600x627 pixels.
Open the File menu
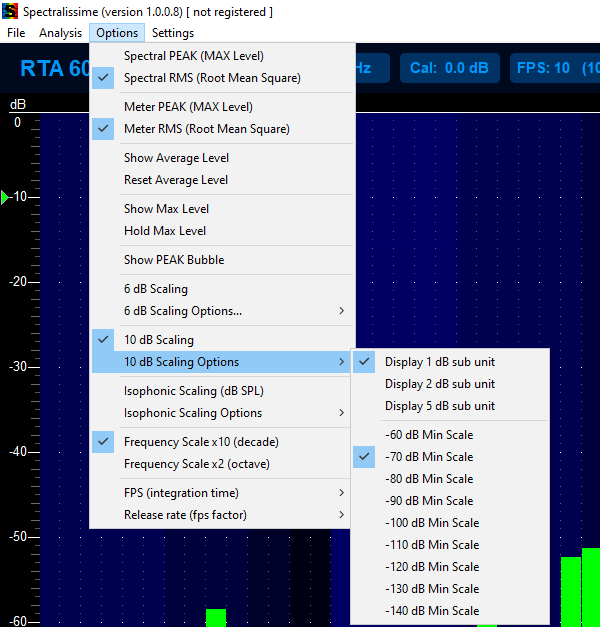pos(16,33)
